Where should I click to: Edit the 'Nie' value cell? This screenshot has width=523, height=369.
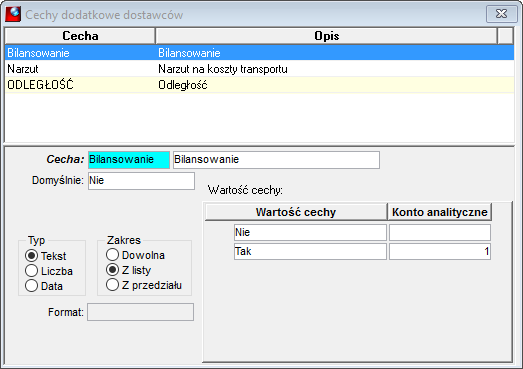click(x=310, y=232)
